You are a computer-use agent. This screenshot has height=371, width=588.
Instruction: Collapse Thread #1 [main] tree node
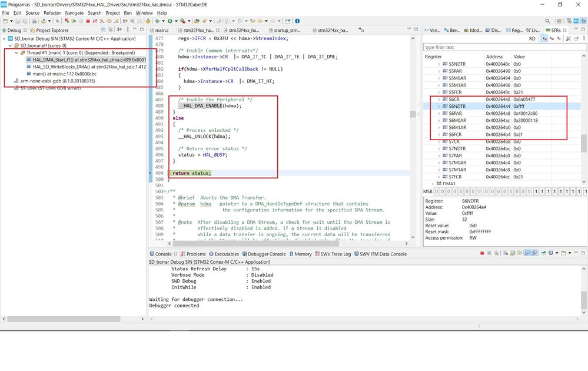16,53
